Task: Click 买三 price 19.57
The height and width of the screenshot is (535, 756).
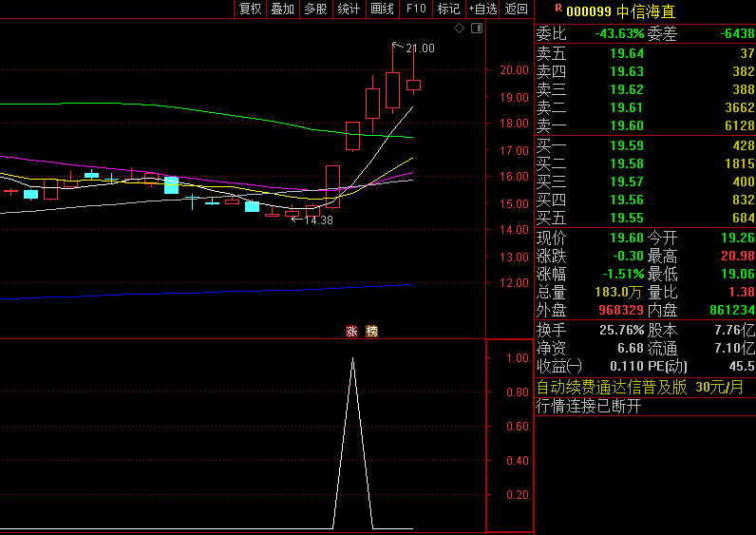Action: click(x=627, y=182)
